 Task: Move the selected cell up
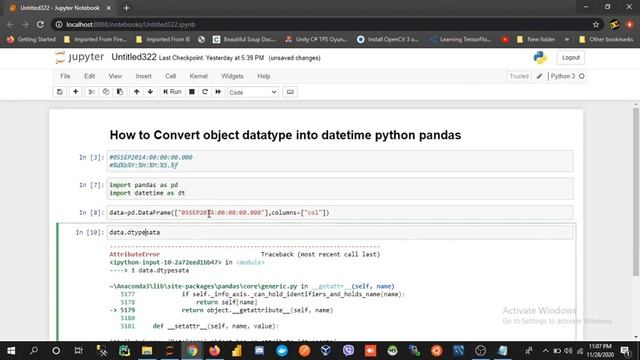pos(136,92)
